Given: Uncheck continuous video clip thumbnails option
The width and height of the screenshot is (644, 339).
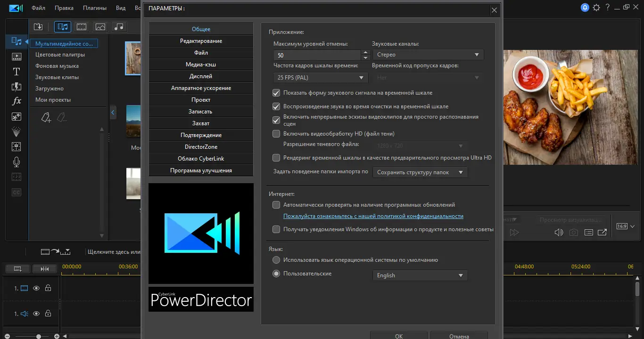Looking at the screenshot, I should (276, 120).
